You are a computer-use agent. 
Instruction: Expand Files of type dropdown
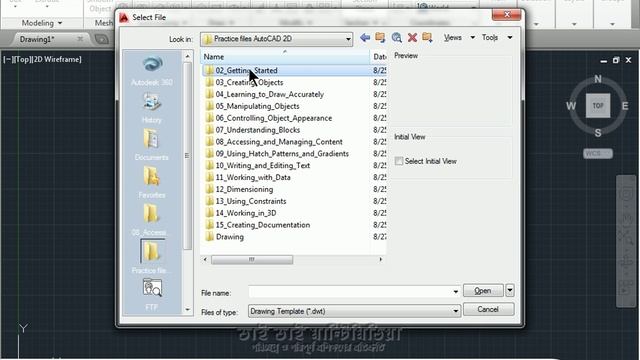[456, 311]
